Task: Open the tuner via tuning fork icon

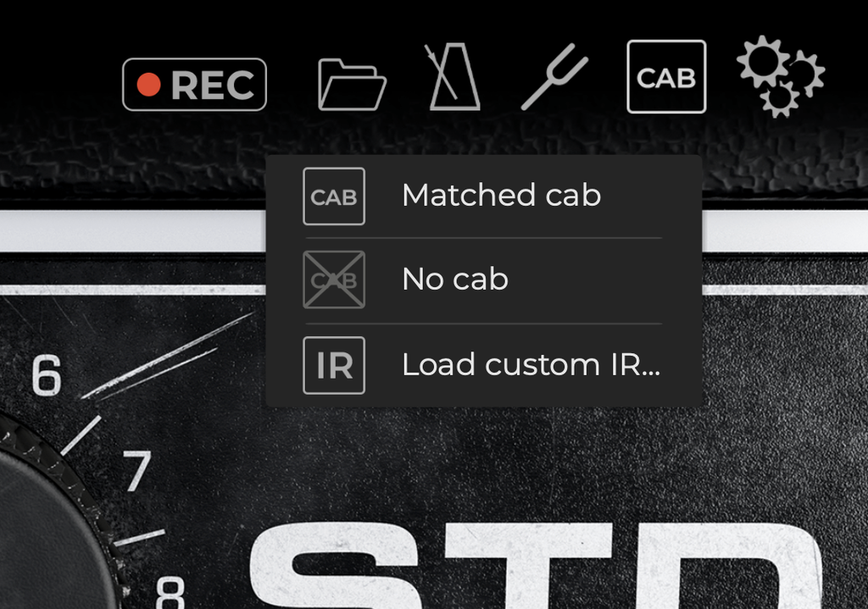Action: (x=554, y=76)
